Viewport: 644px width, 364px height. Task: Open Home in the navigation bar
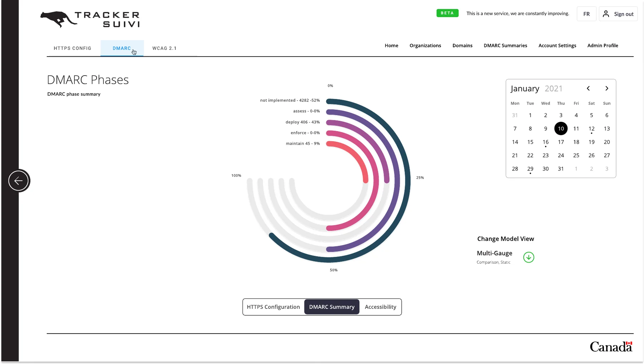point(391,45)
